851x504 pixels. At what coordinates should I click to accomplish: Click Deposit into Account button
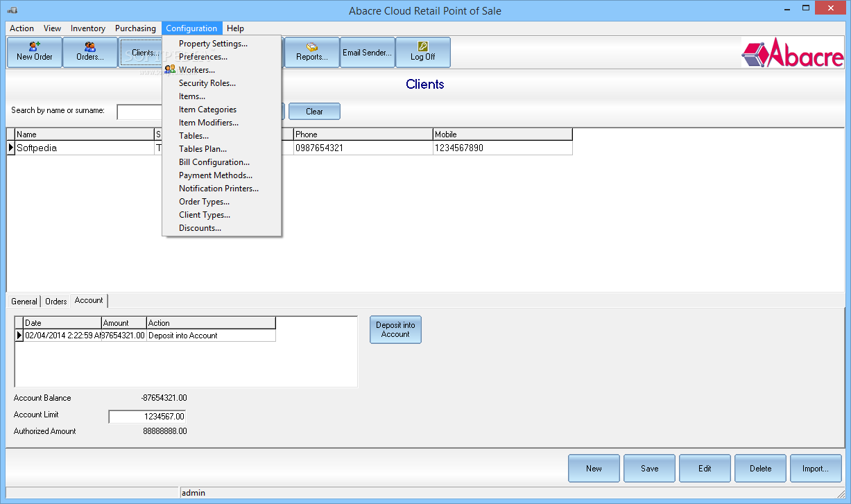coord(395,329)
